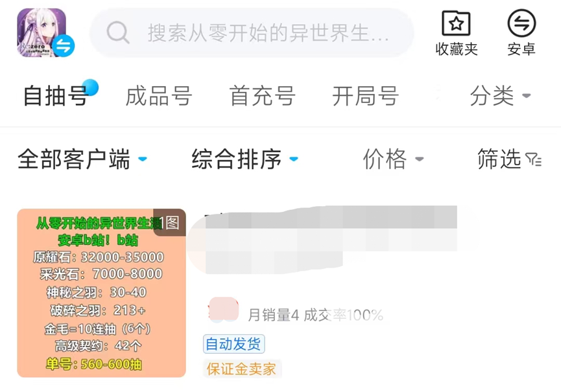Open the 价格 sort dropdown
This screenshot has width=561, height=392.
point(393,159)
